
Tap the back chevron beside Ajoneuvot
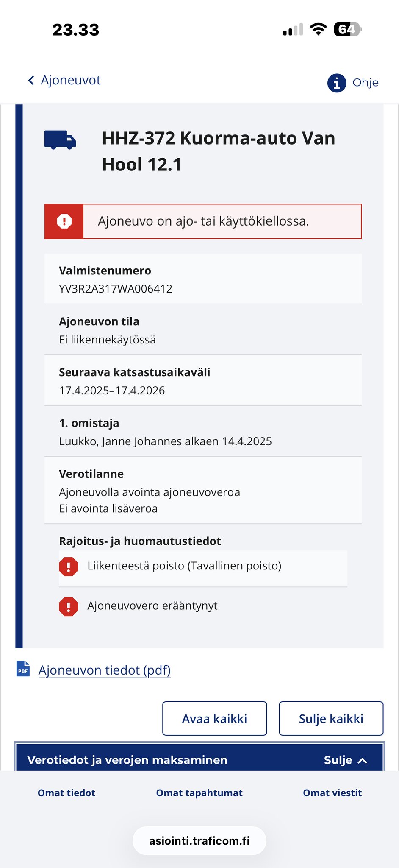31,81
